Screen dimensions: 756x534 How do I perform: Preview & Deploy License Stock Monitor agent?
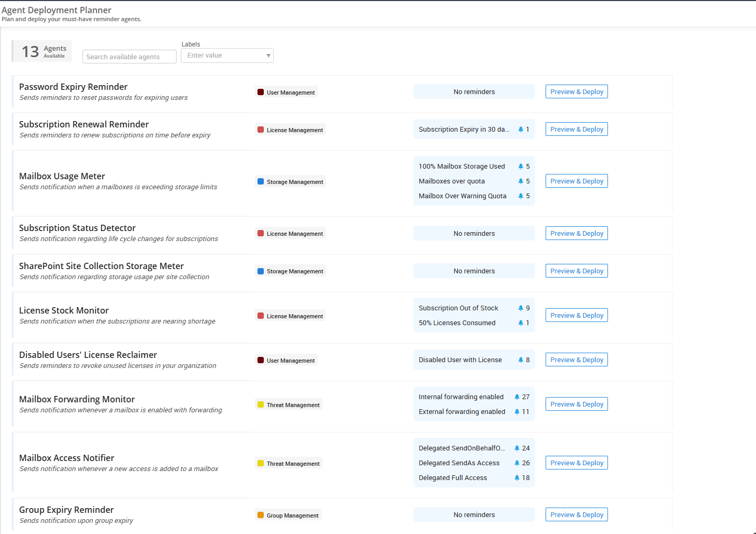click(576, 316)
